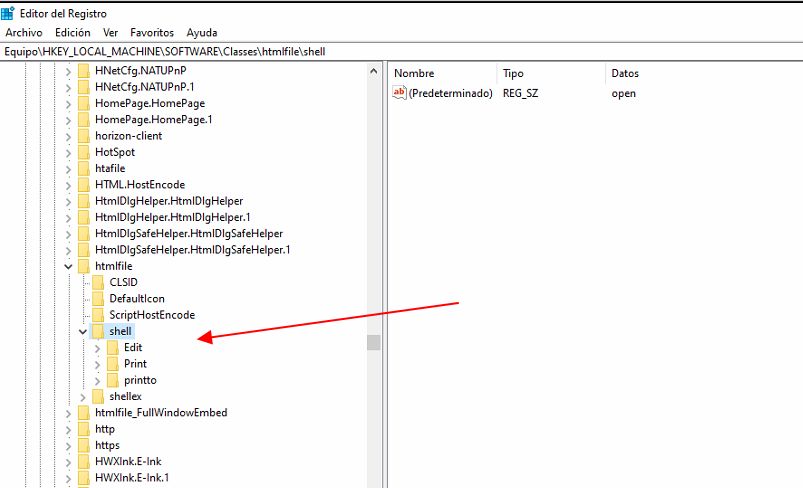803x488 pixels.
Task: Click the HomePage.HomePage.1 folder icon
Action: (83, 120)
